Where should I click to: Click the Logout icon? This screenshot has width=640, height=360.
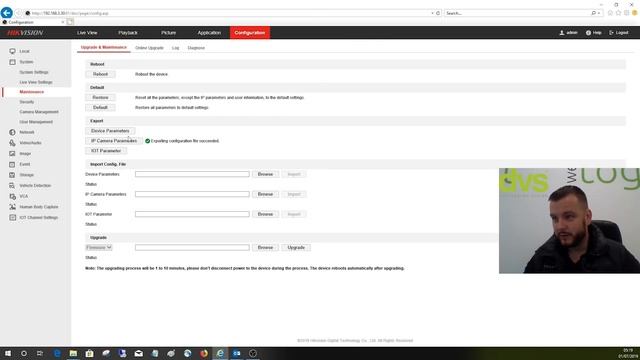tap(611, 33)
